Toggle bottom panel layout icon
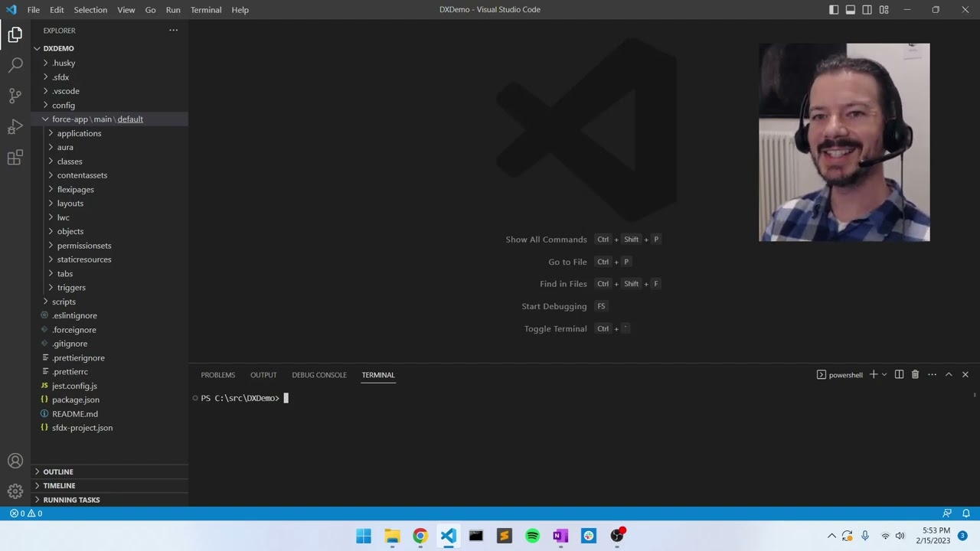The image size is (980, 551). [851, 10]
